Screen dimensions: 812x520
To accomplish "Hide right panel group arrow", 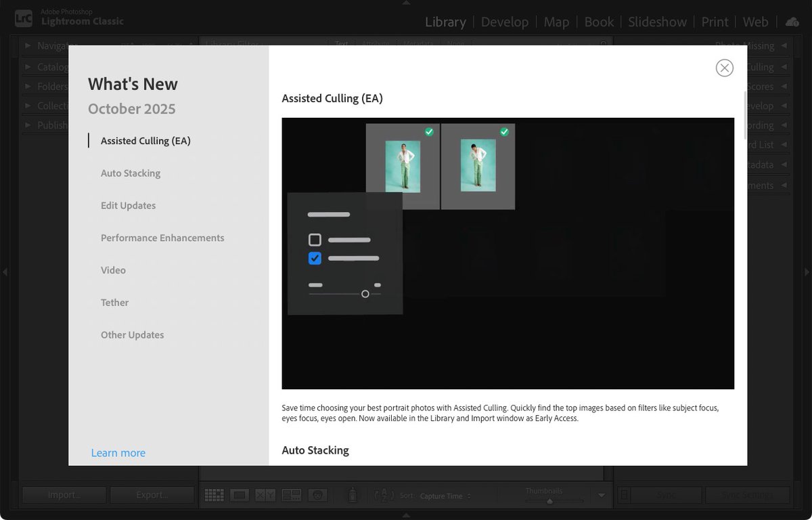I will point(807,272).
